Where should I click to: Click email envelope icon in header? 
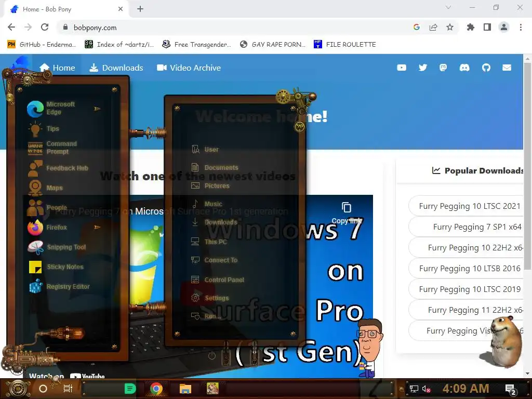(507, 68)
